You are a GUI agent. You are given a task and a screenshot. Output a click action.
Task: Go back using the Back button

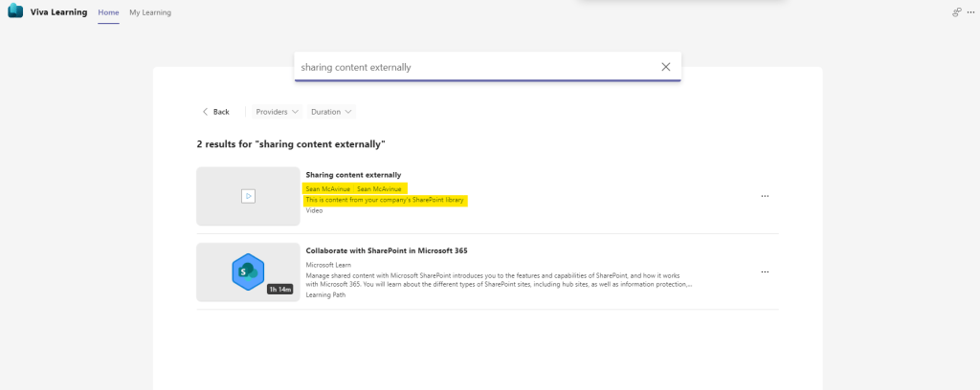pos(215,112)
